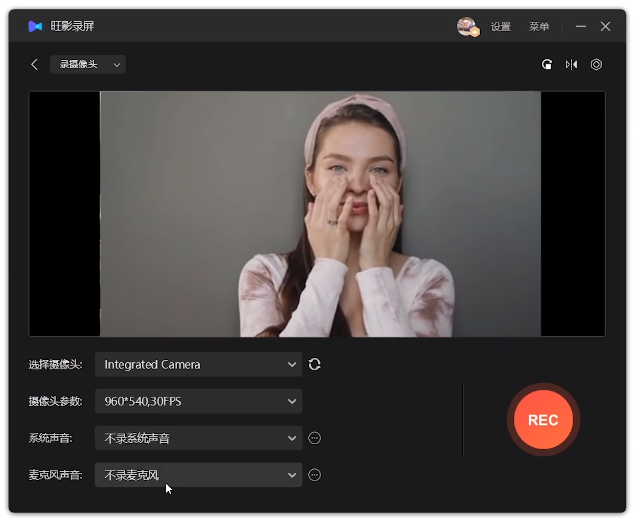
Task: Click the user avatar in title bar
Action: coord(468,27)
